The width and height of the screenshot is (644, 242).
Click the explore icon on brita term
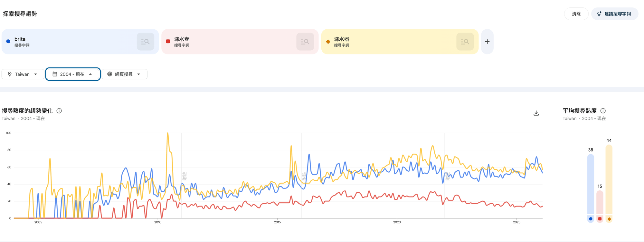[x=145, y=42]
